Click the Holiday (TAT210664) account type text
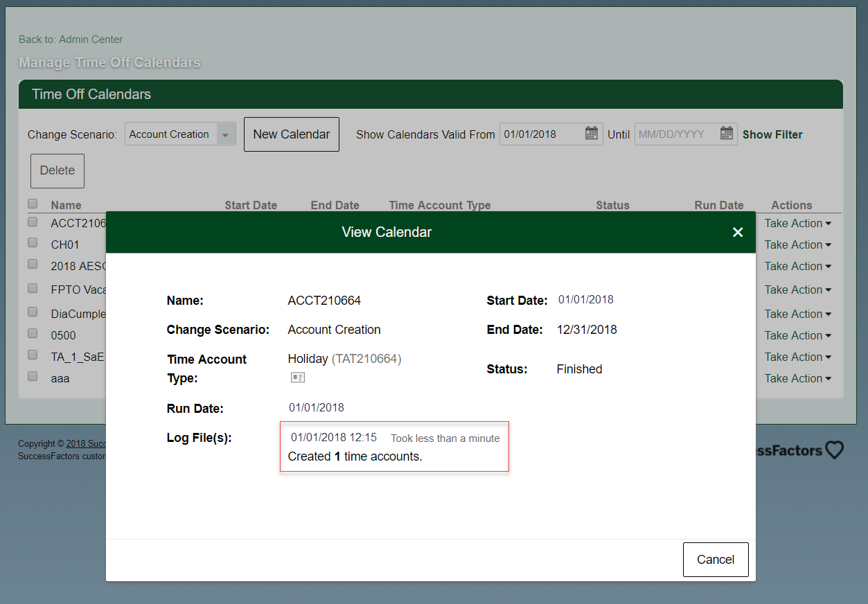 344,359
